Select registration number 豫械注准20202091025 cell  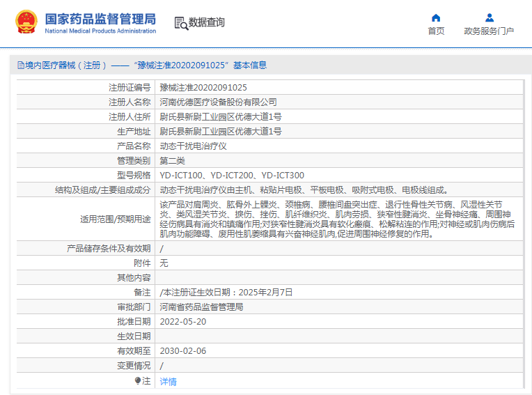(x=203, y=88)
